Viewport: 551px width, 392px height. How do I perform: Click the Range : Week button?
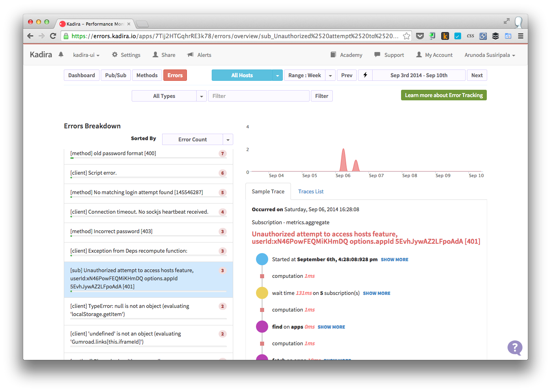click(305, 75)
